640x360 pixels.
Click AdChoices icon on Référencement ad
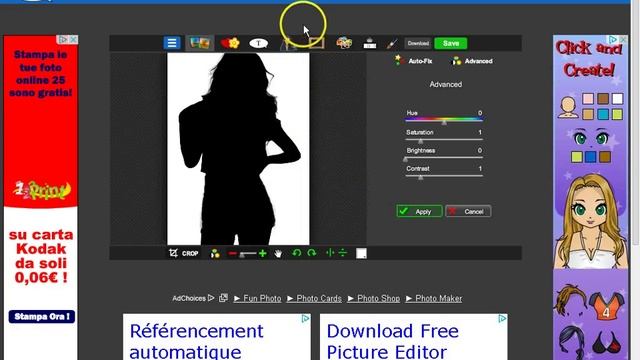(305, 318)
